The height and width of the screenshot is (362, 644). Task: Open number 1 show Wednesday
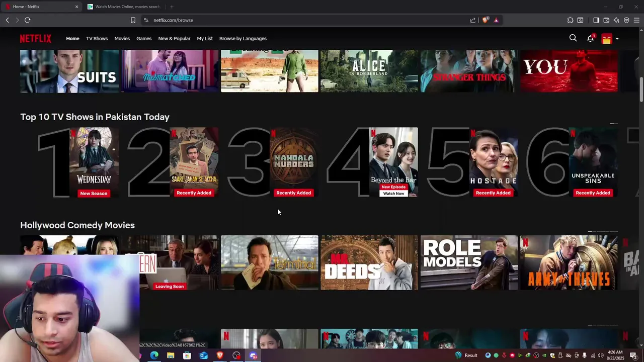coord(94,162)
